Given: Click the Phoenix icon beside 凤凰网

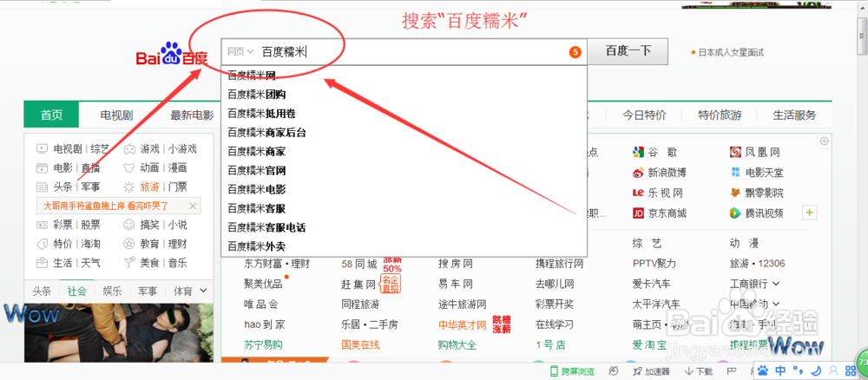Looking at the screenshot, I should click(735, 152).
